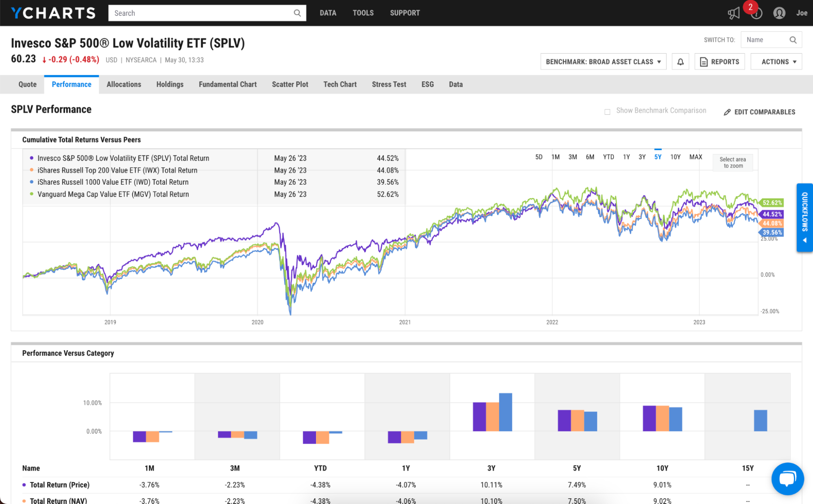The width and height of the screenshot is (813, 504).
Task: Click the TOOLS menu item
Action: (363, 13)
